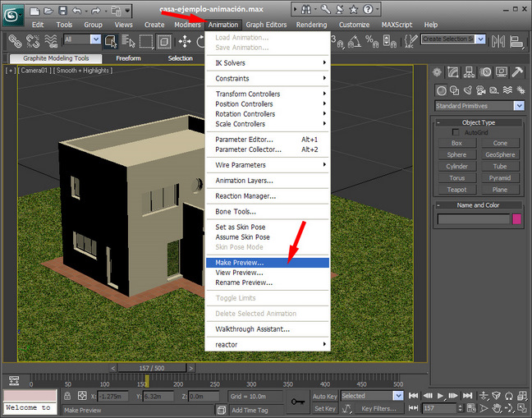Open the Hierarchy command panel tab

click(x=470, y=73)
